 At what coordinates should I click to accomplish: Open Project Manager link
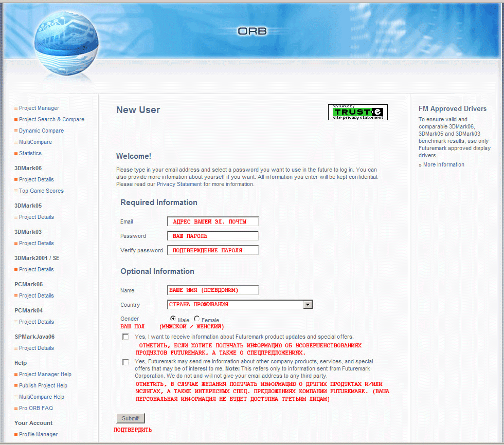[39, 108]
